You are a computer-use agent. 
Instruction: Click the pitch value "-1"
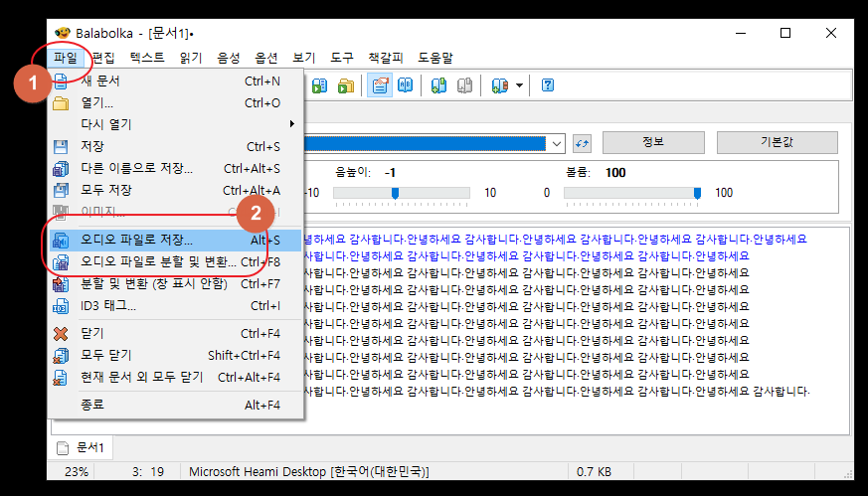pos(390,173)
